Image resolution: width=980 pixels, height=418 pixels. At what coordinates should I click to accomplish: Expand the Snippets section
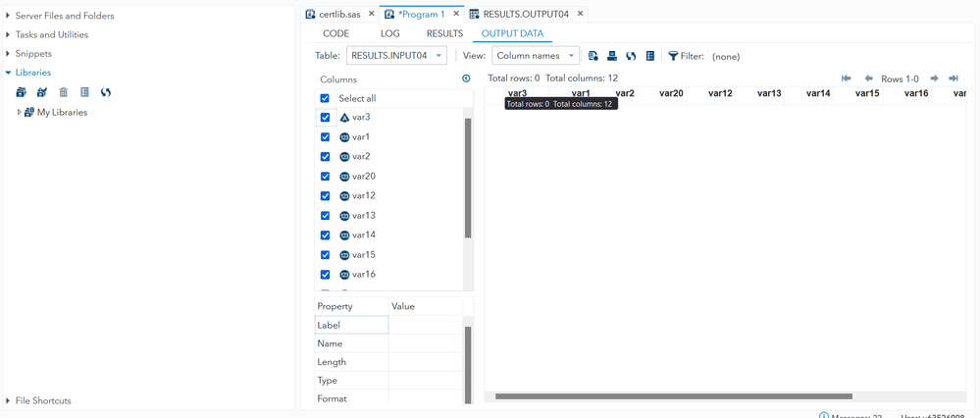(8, 54)
